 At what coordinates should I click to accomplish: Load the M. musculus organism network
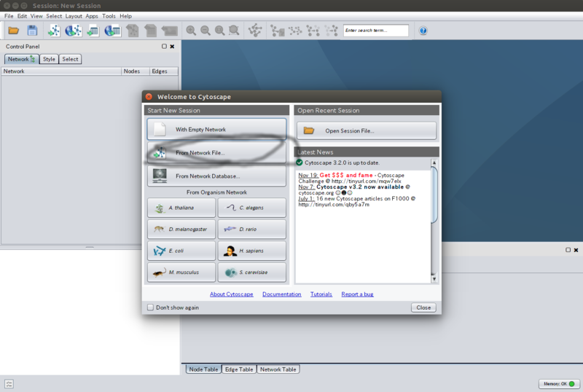181,273
